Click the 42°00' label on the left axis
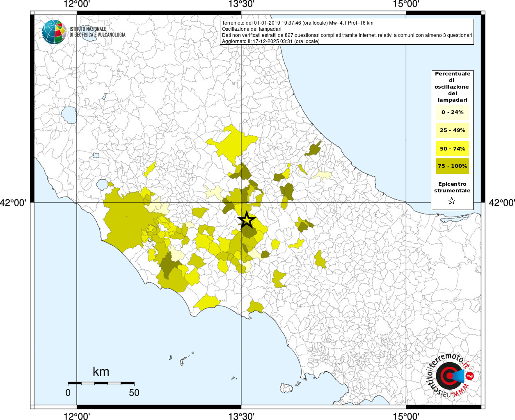This screenshot has width=515, height=420. click(x=13, y=203)
